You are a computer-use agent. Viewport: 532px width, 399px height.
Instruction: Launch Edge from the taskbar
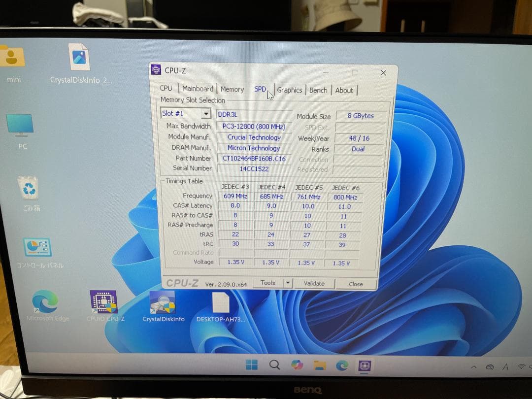pos(342,366)
